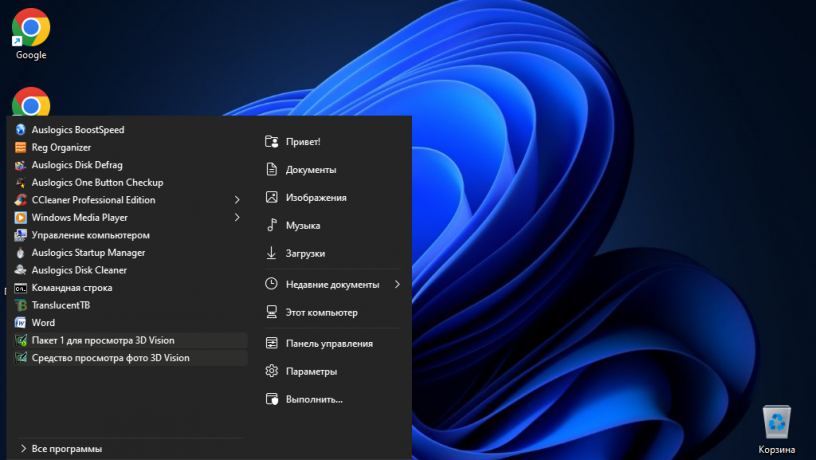The image size is (816, 460).
Task: Open the Параметры link text
Action: pyautogui.click(x=311, y=372)
